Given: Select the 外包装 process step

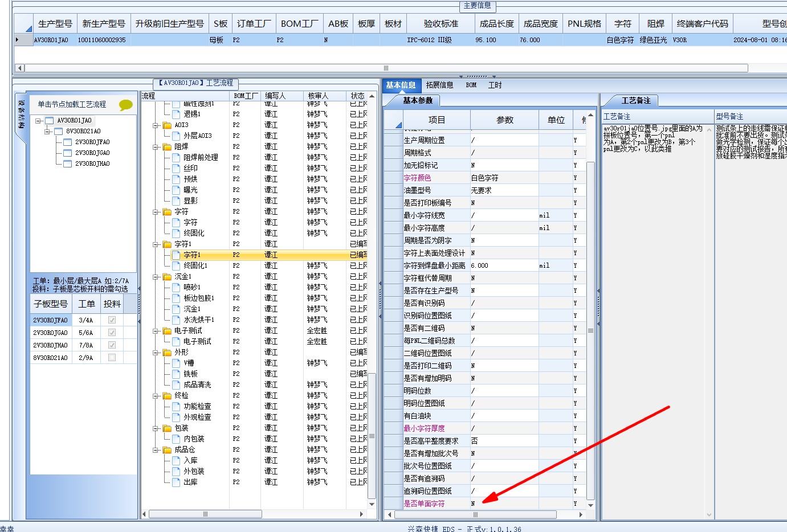Looking at the screenshot, I should click(x=194, y=472).
